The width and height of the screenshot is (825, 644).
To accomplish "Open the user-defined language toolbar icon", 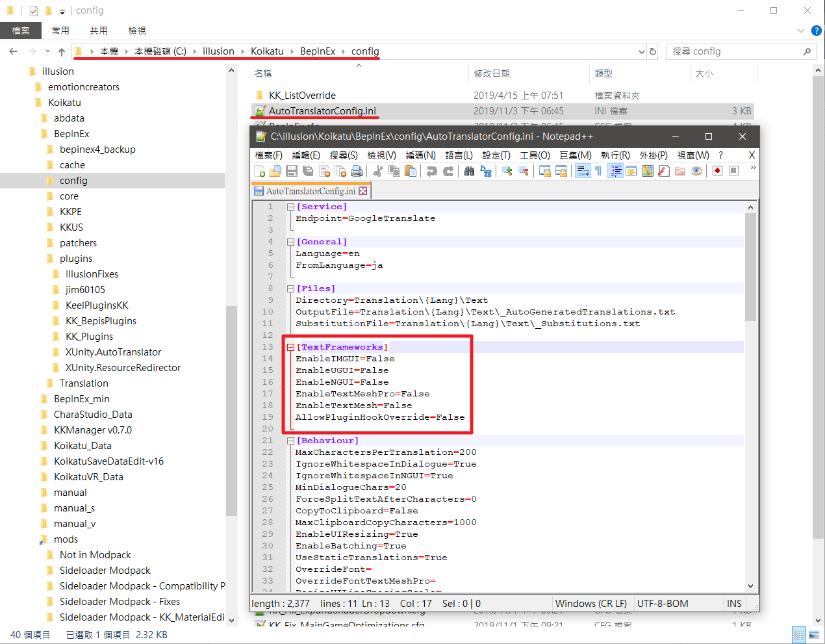I will pyautogui.click(x=631, y=171).
